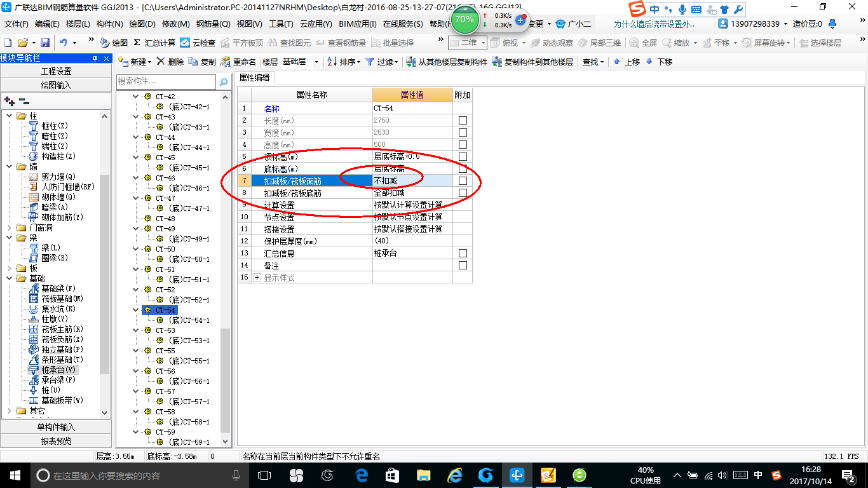
Task: Click 复制 copy component button
Action: point(202,62)
